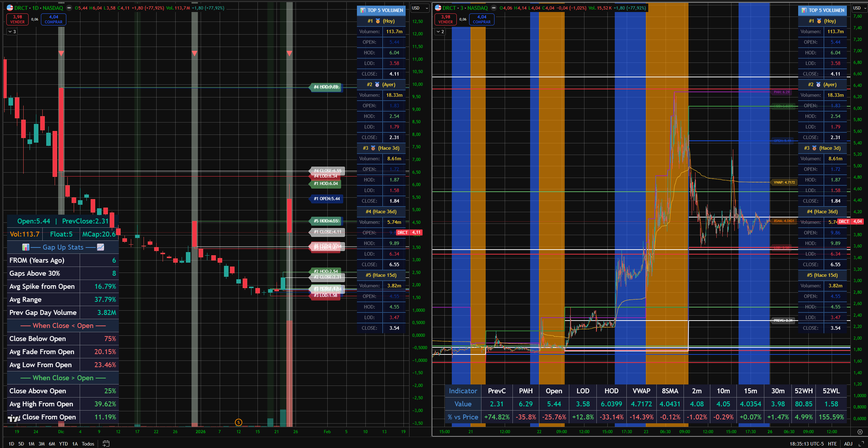This screenshot has height=448, width=868.
Task: Click the US flag icon on left chart
Action: pyautogui.click(x=10, y=8)
